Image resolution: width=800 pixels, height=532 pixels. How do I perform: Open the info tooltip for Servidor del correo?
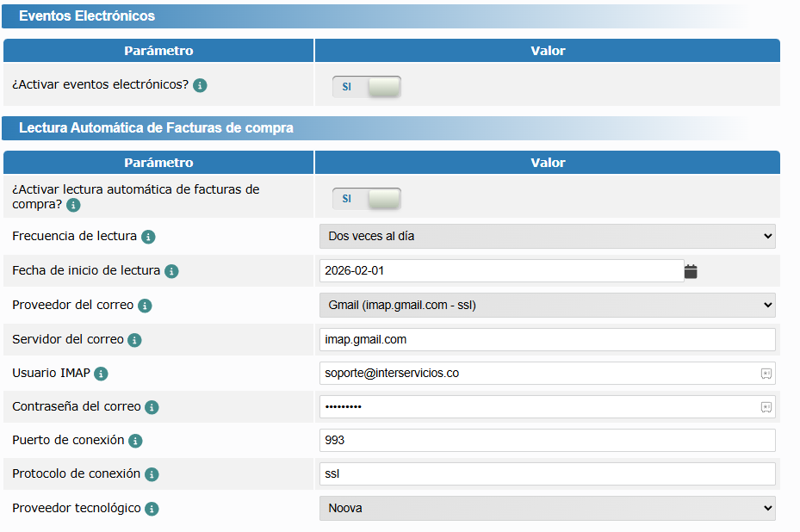(x=133, y=339)
